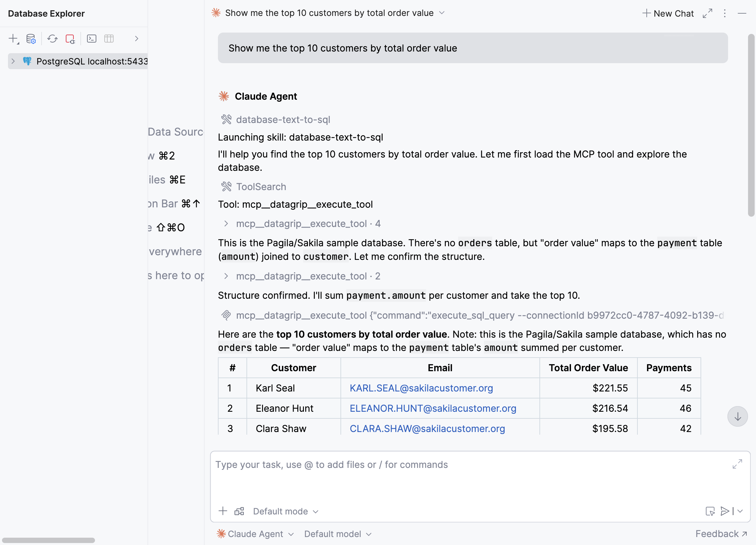Viewport: 756px width, 545px height.
Task: Expand the prompt input editor
Action: click(737, 464)
